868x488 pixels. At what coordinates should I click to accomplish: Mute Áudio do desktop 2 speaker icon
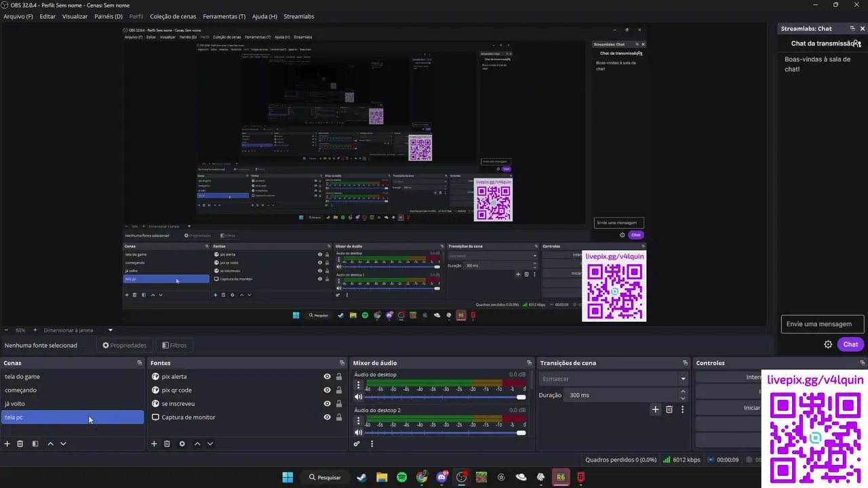(359, 432)
